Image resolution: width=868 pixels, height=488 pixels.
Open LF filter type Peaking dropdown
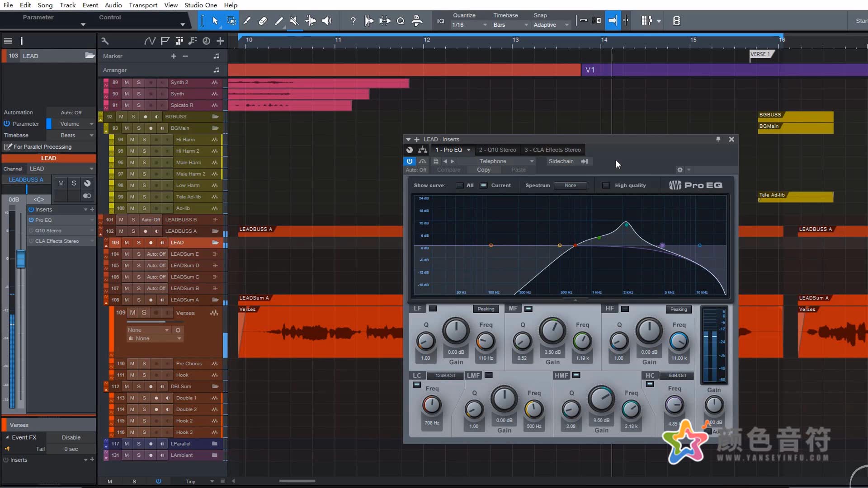pyautogui.click(x=486, y=309)
